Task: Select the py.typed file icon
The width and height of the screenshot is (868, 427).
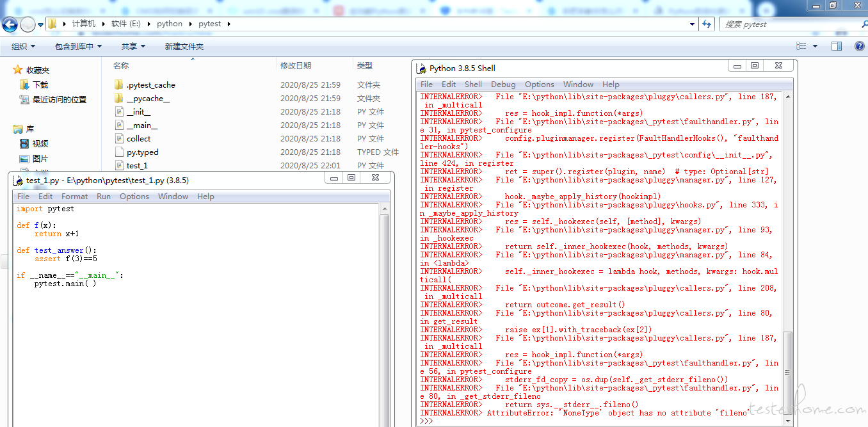Action: pos(119,152)
